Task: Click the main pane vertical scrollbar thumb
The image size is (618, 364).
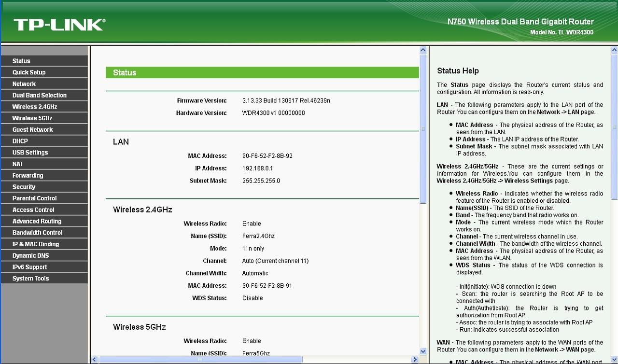Action: point(423,128)
